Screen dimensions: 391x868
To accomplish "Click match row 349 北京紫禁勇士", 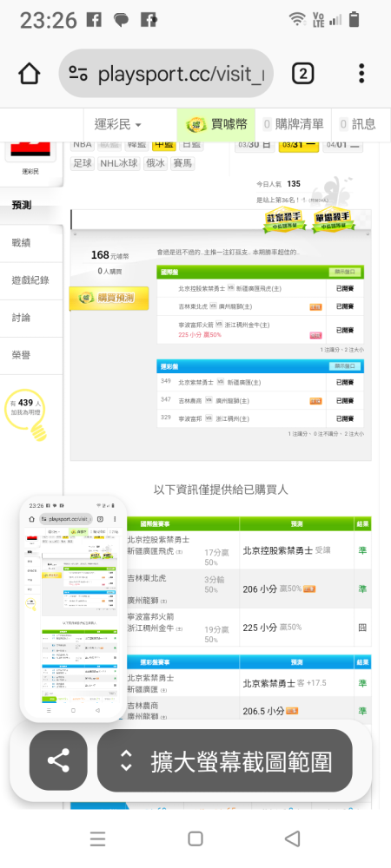I will pos(261,383).
